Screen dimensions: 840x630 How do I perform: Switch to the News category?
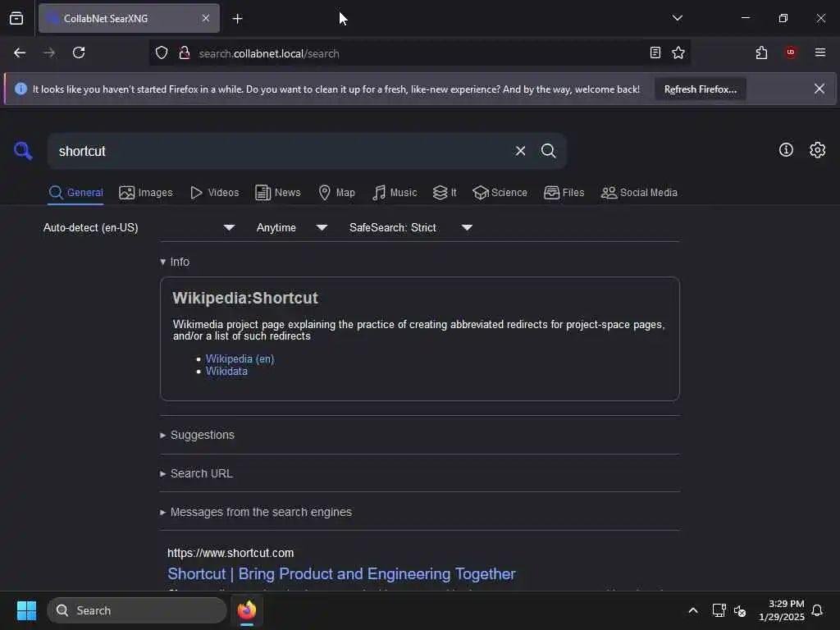pos(277,193)
